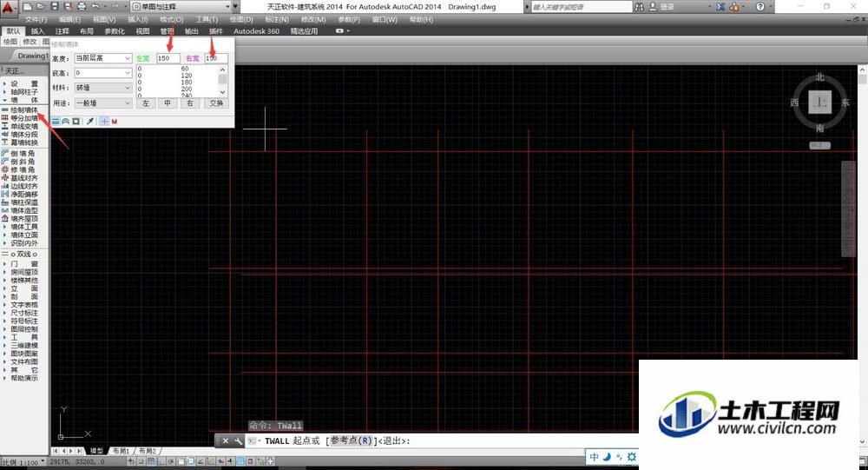
Task: Select the straight wall drawing mode icon
Action: click(56, 122)
